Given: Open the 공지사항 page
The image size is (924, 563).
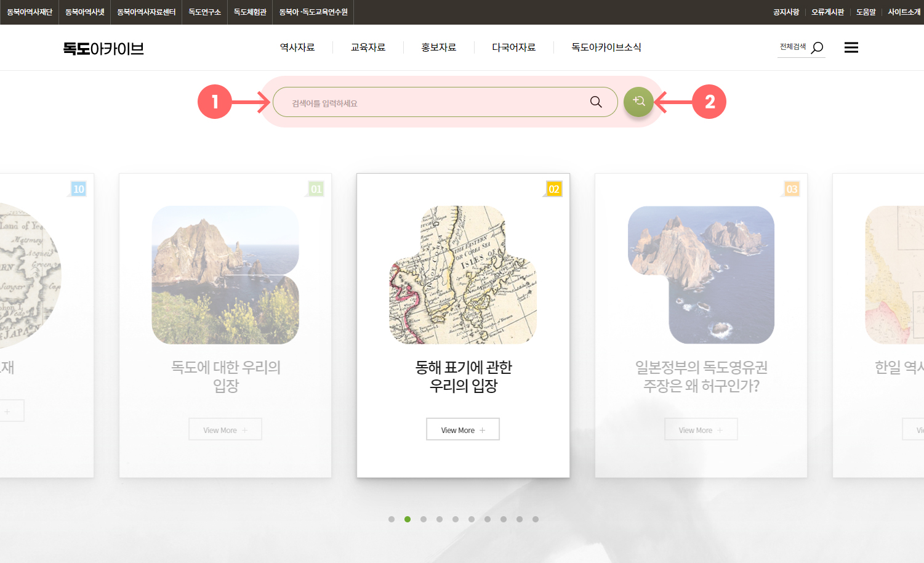Looking at the screenshot, I should coord(785,12).
